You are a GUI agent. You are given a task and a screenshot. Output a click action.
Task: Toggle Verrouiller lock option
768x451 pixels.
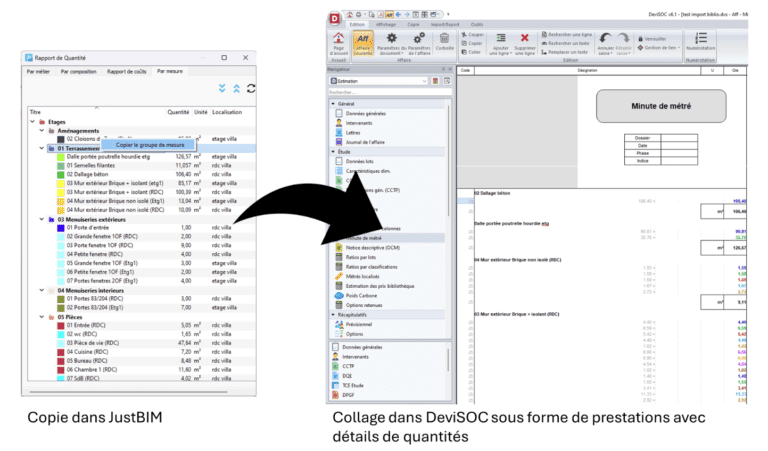click(652, 39)
